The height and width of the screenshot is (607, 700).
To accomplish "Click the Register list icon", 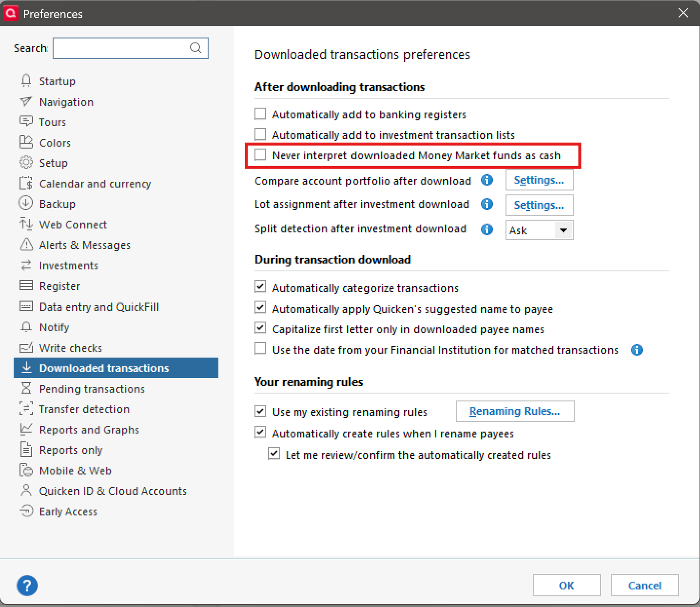I will [x=26, y=285].
